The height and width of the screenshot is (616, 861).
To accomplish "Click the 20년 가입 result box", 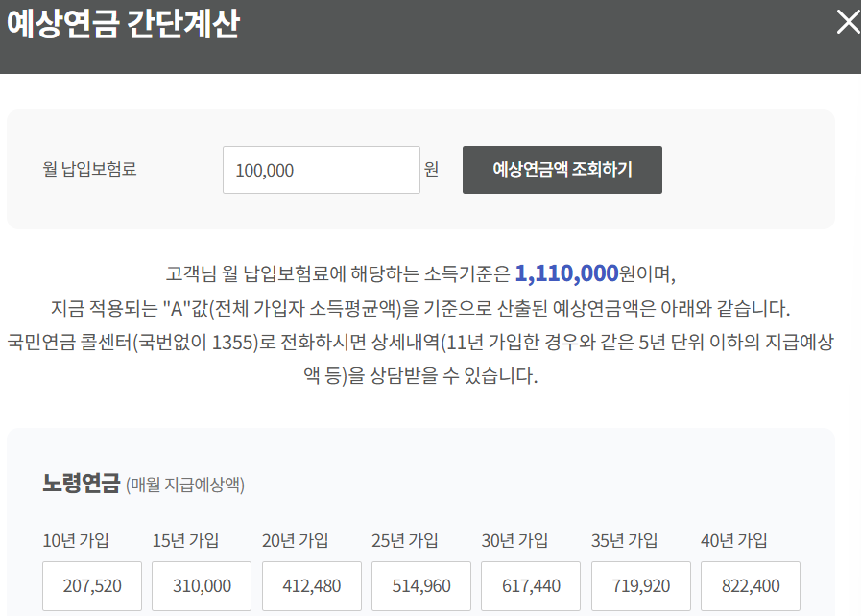I will click(x=311, y=585).
